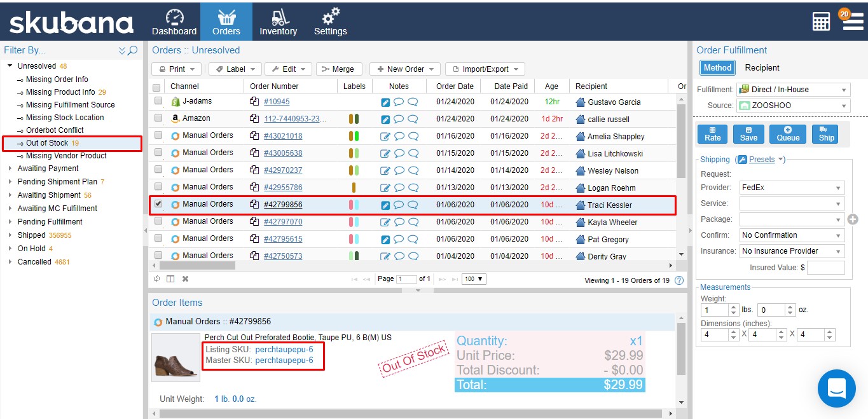This screenshot has height=419, width=868.
Task: Open the column chooser icon below grid
Action: click(170, 279)
